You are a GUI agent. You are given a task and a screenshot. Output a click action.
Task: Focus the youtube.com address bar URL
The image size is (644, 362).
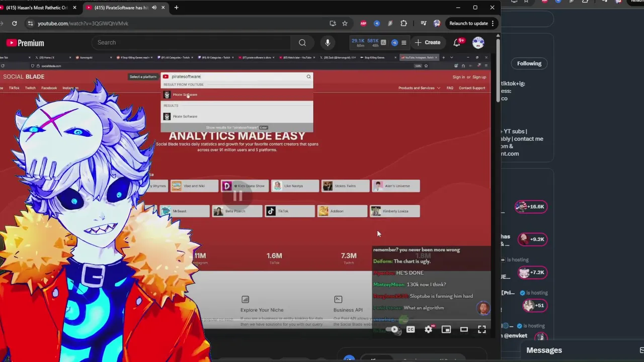pos(83,23)
